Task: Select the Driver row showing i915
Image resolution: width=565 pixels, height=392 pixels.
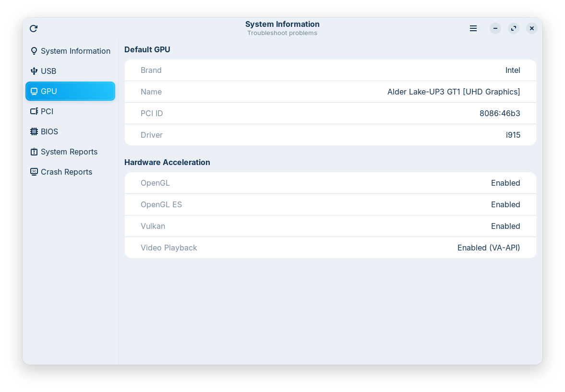Action: tap(330, 135)
